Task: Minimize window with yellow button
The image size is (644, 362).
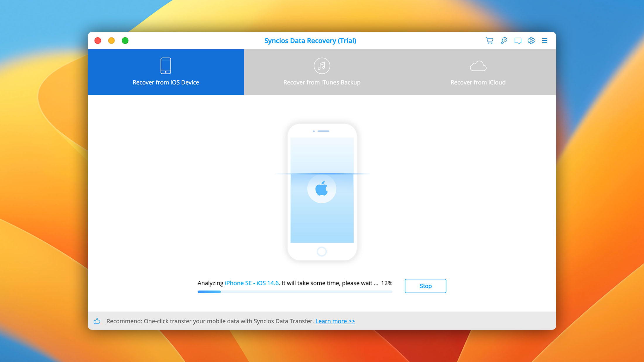Action: 112,41
